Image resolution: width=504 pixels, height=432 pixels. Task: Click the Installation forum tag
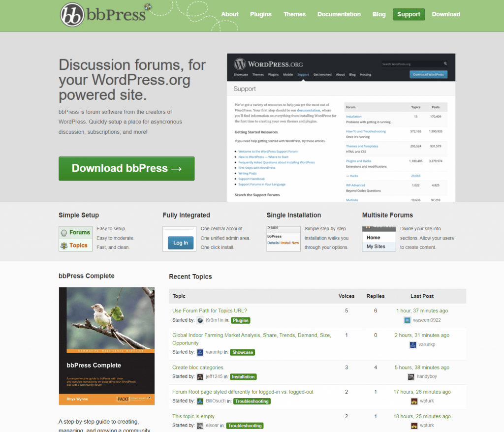(x=243, y=377)
